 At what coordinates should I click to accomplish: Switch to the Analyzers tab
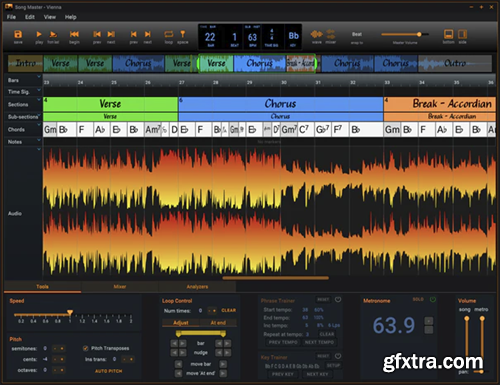[x=197, y=287]
